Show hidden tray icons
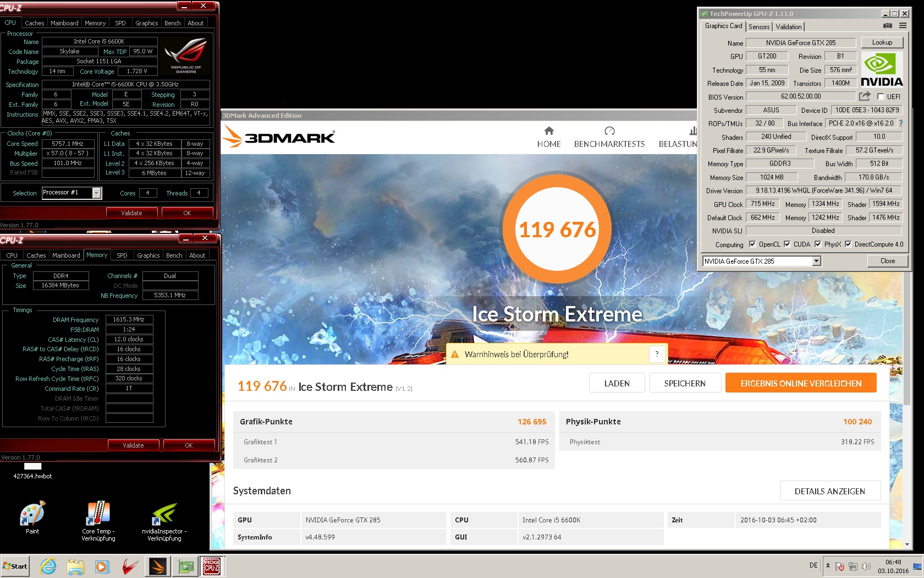 pos(828,565)
